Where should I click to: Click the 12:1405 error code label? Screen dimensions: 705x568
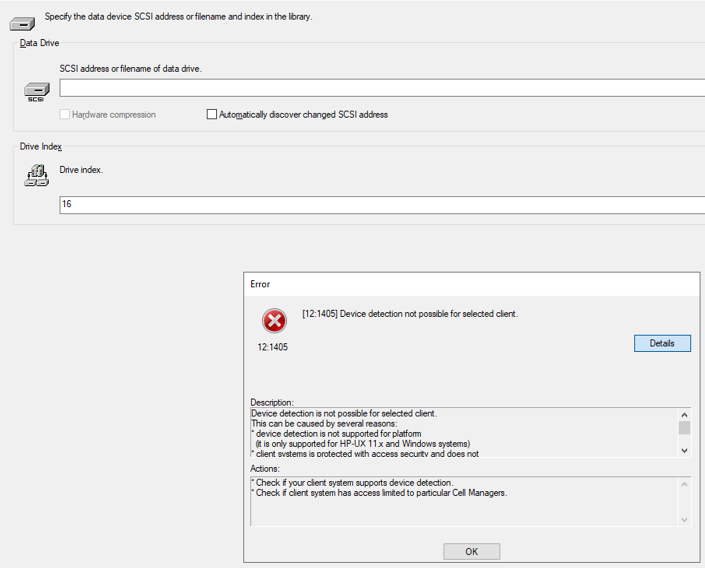click(272, 347)
